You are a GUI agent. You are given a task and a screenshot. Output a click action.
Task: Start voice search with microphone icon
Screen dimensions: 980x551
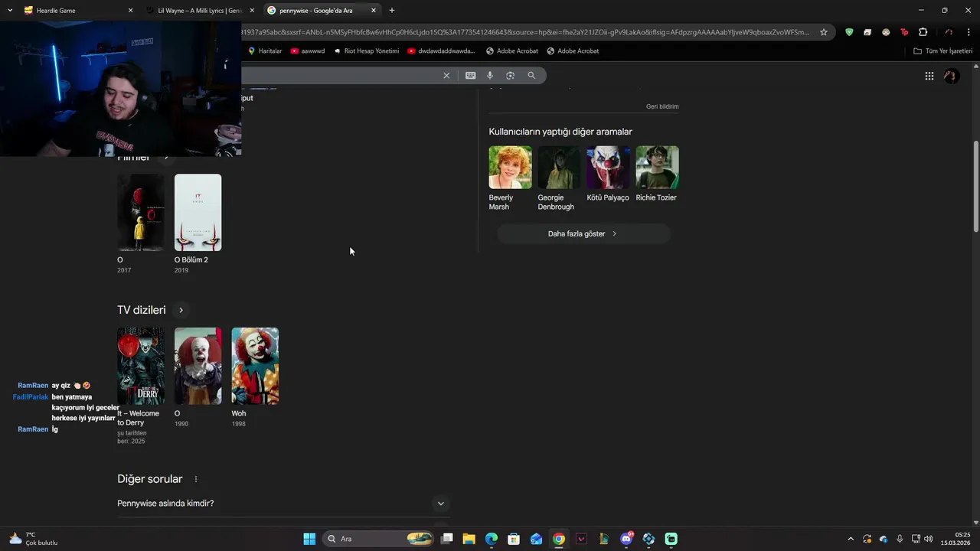[490, 76]
